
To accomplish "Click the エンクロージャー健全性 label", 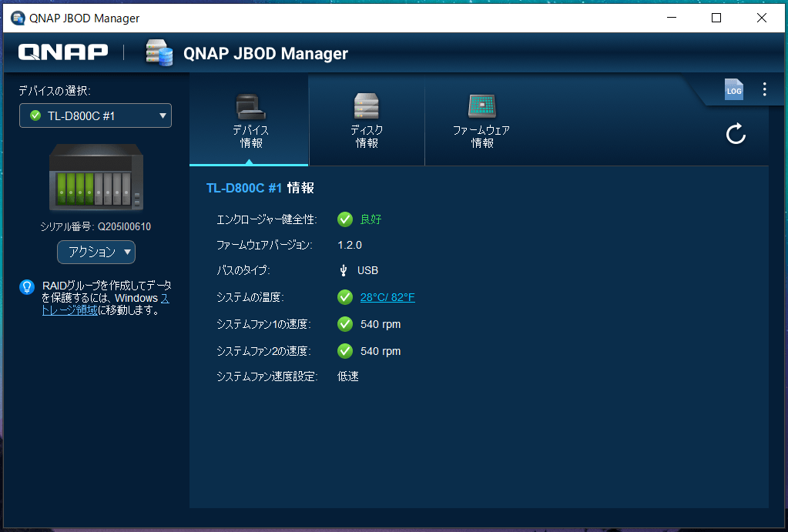I will pos(267,219).
